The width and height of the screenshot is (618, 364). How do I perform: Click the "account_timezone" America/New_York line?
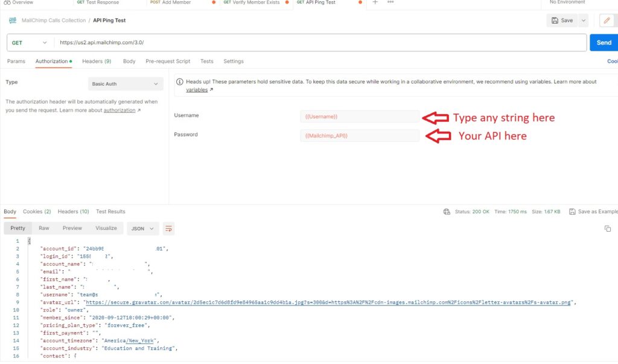point(100,340)
